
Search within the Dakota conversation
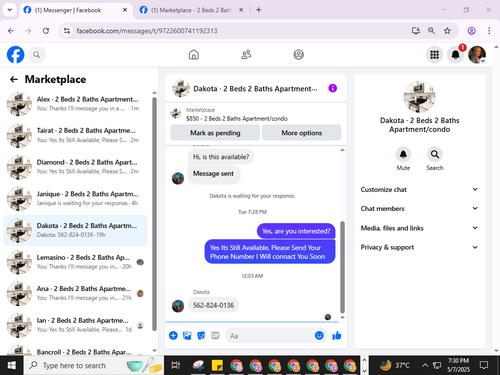(x=435, y=154)
